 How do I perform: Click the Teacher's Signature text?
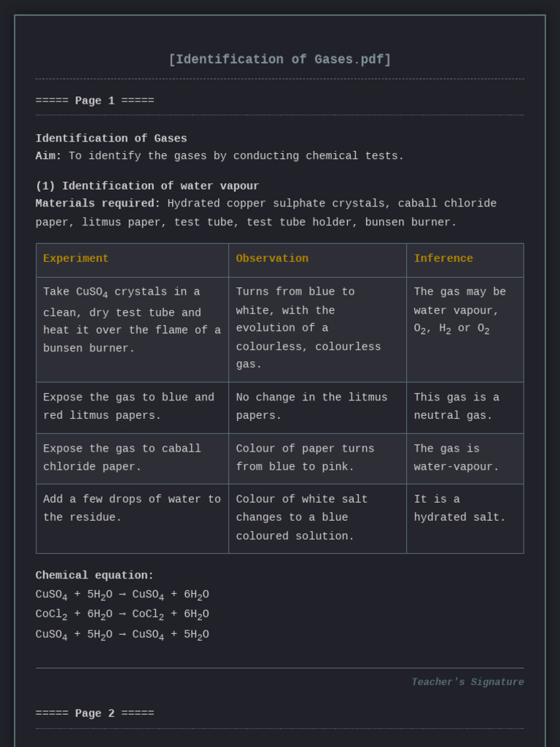(x=467, y=682)
